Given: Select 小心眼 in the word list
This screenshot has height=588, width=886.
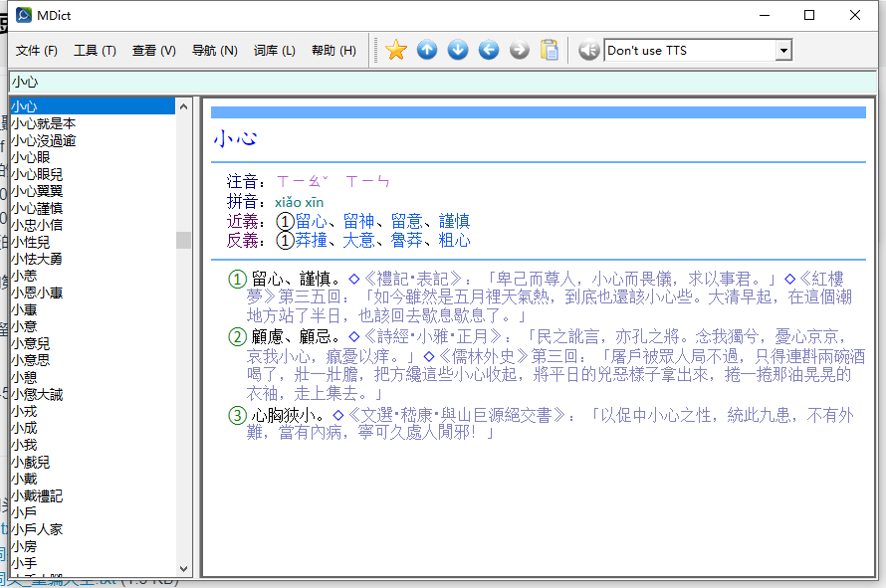Looking at the screenshot, I should [x=31, y=157].
